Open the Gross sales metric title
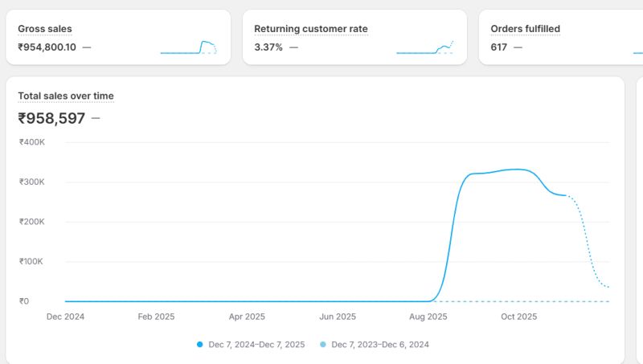Image resolution: width=643 pixels, height=364 pixels. coord(45,29)
